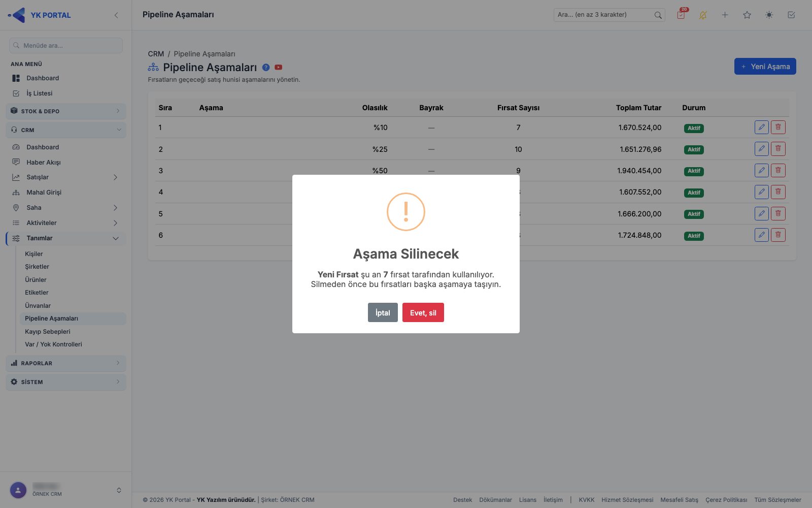Open the red YouTube video icon

pos(278,67)
